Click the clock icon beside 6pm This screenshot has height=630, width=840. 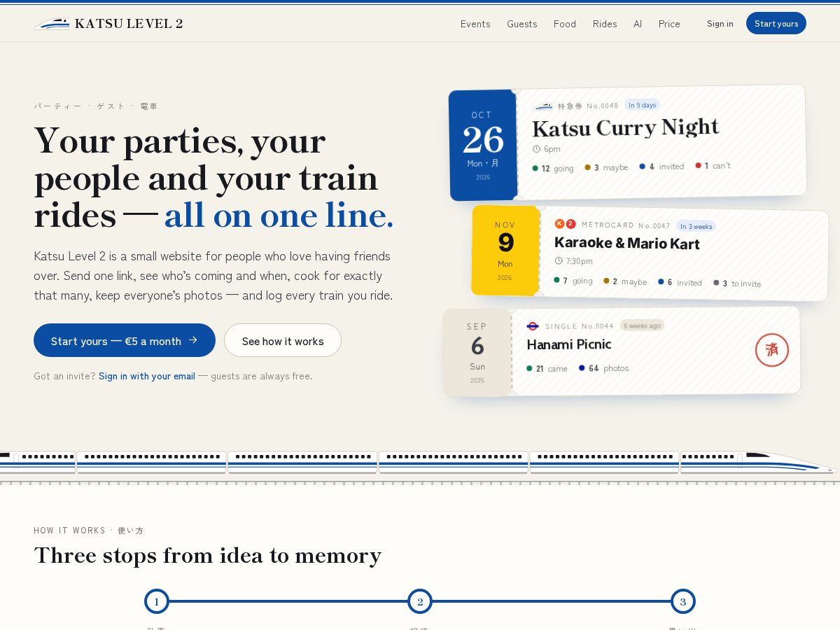pyautogui.click(x=537, y=148)
